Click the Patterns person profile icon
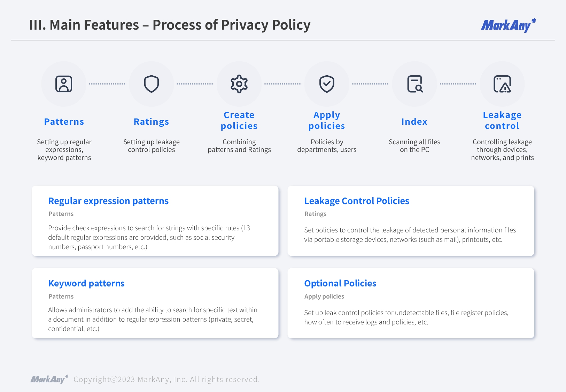 [x=64, y=84]
